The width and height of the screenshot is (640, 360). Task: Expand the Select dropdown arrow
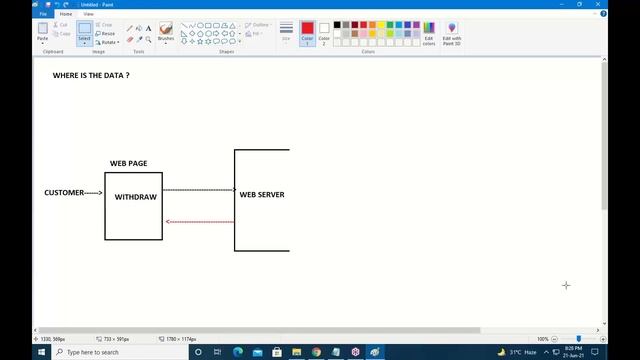(84, 43)
